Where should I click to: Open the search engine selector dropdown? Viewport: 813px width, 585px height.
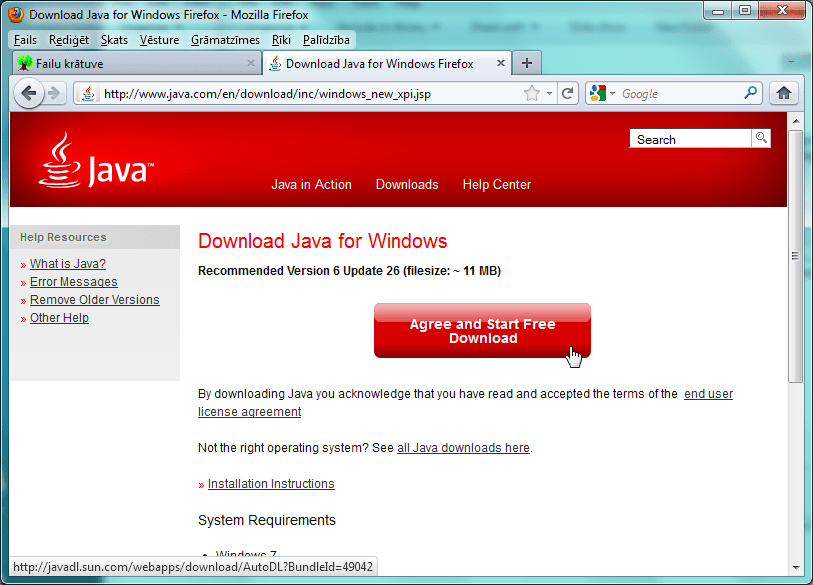612,94
